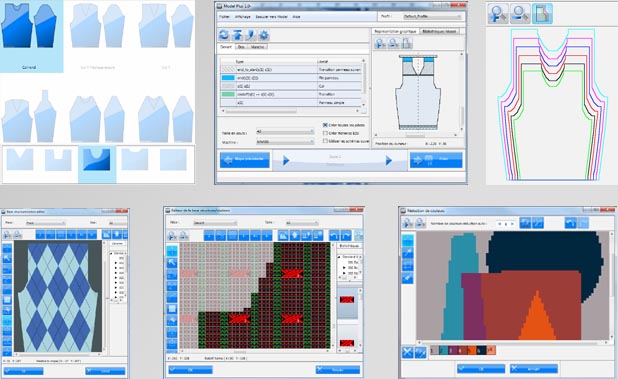Select the orange color swatch in color reduction palette
The width and height of the screenshot is (618, 379).
tap(471, 350)
